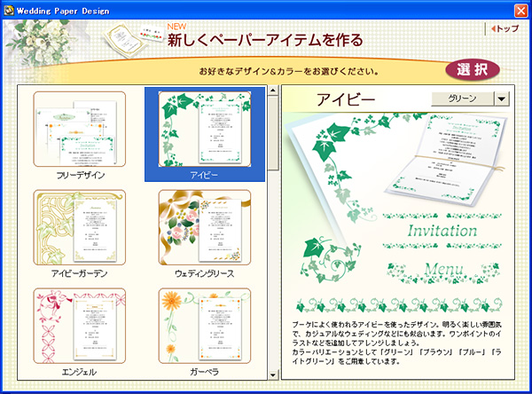This screenshot has width=532, height=394.
Task: Click the design list scroll-down arrow
Action: point(273,374)
